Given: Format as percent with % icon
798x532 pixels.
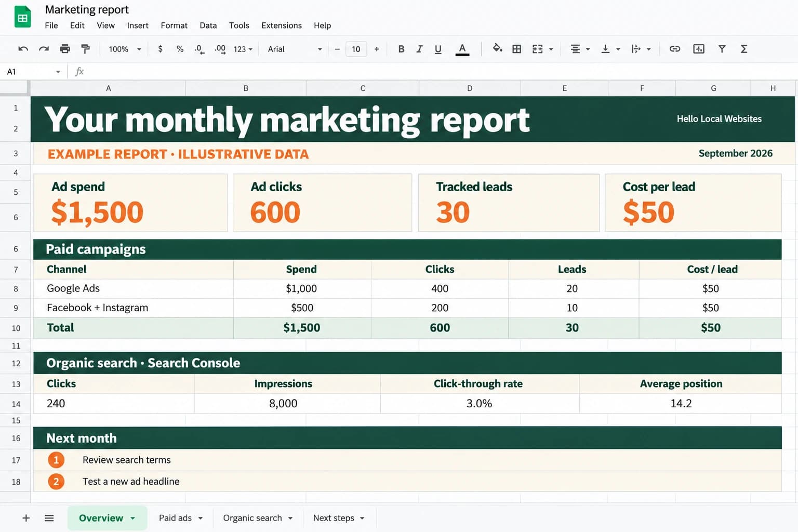Looking at the screenshot, I should [180, 49].
